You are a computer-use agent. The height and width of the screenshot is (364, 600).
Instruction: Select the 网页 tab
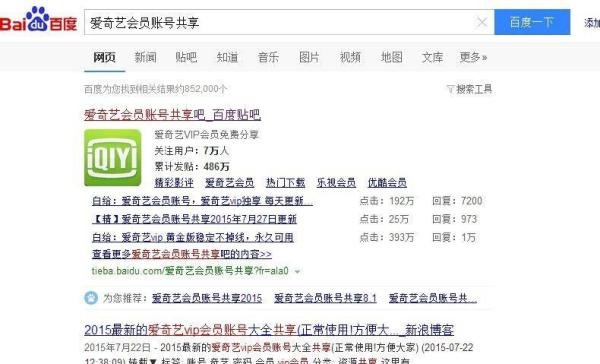[x=104, y=57]
